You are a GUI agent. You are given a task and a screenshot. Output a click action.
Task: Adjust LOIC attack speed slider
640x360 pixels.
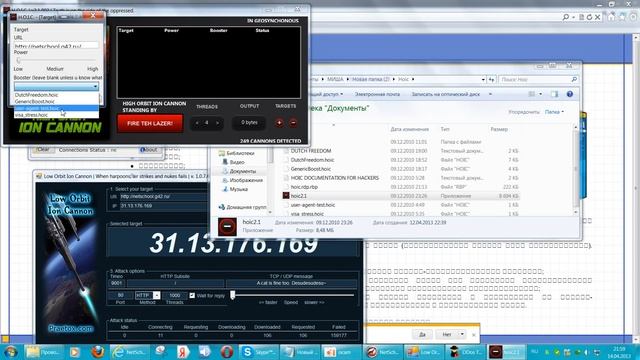pos(233,295)
